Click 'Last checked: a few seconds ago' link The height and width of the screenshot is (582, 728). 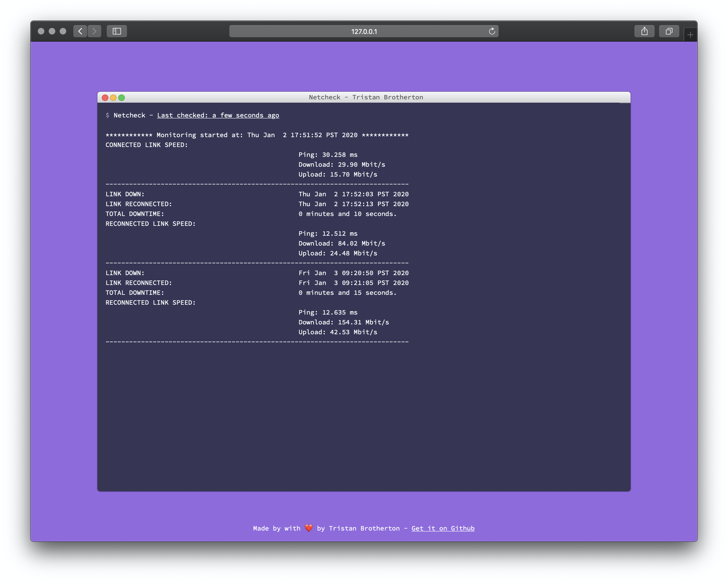(218, 115)
